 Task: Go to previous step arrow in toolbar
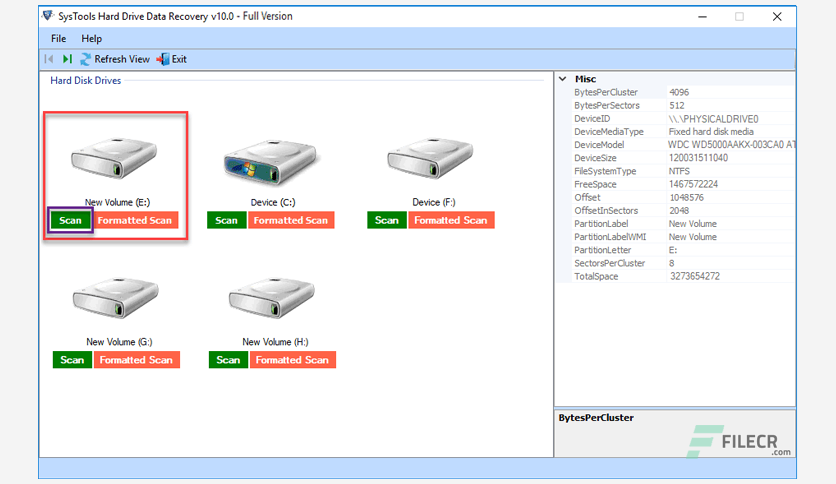click(49, 59)
